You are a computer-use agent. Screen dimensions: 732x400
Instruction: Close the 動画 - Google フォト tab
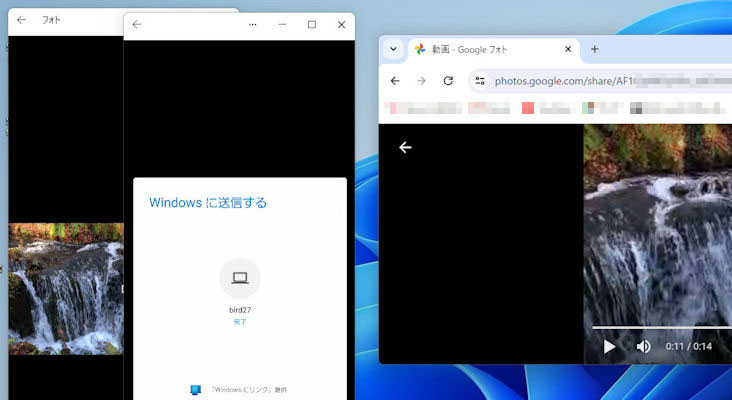point(568,49)
